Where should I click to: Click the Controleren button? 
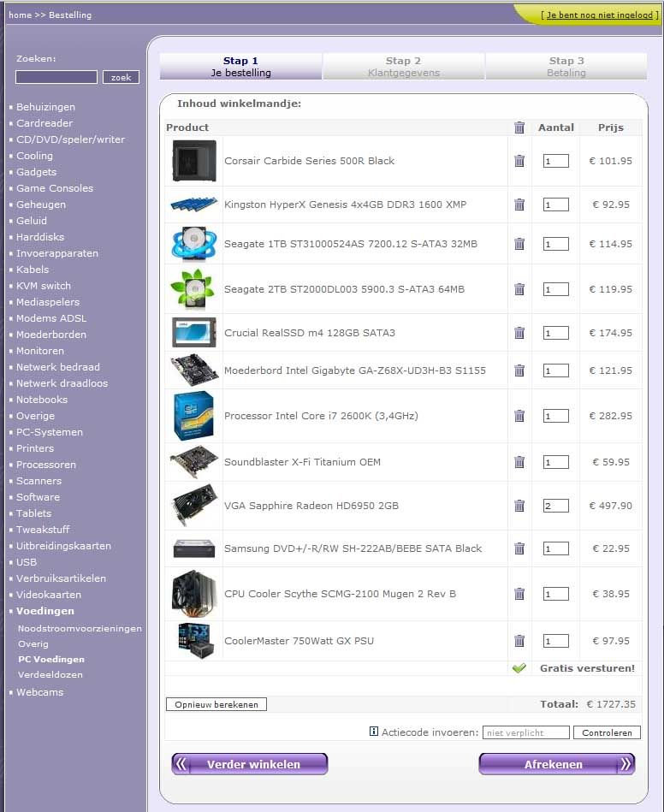coord(607,732)
